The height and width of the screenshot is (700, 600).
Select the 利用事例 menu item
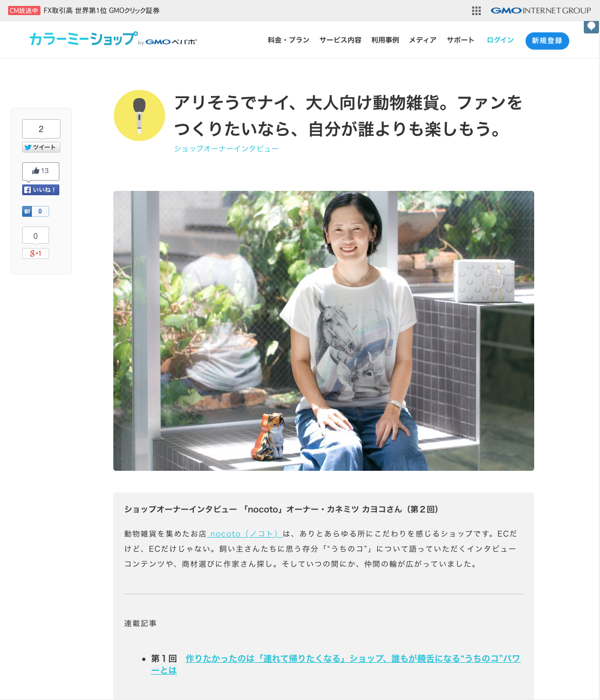pyautogui.click(x=385, y=40)
